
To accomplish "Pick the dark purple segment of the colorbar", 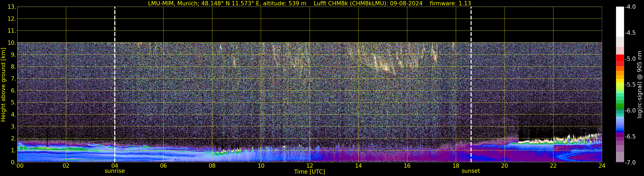I will (x=620, y=136).
